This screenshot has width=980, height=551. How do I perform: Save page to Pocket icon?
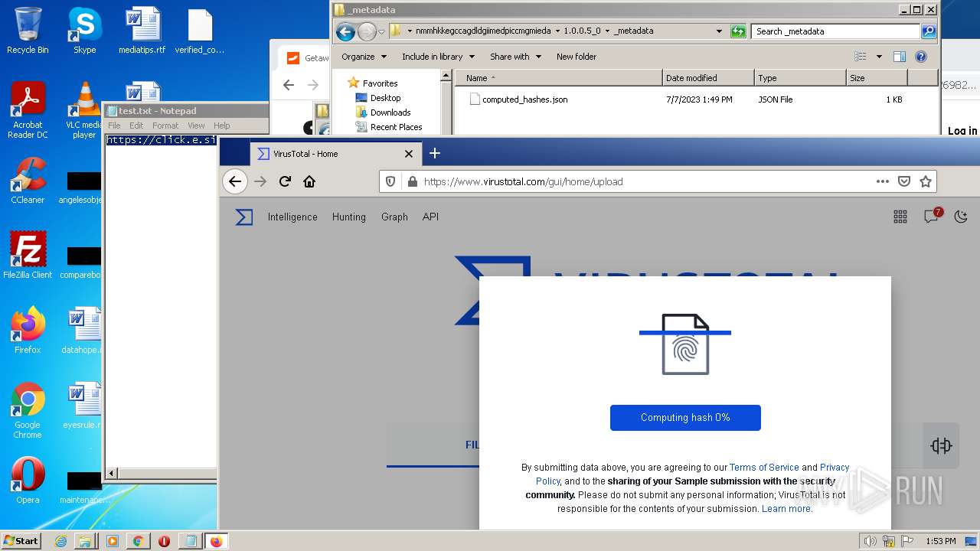[904, 181]
